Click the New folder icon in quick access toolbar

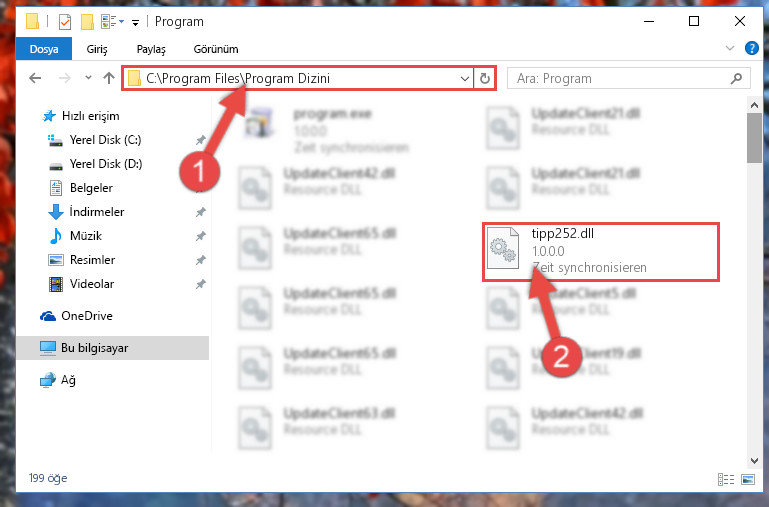[x=87, y=22]
